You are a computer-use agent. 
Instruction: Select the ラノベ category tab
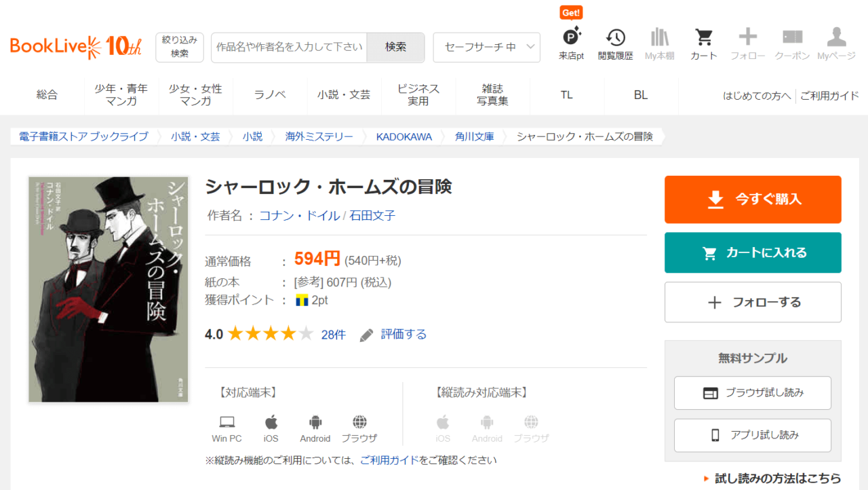270,95
